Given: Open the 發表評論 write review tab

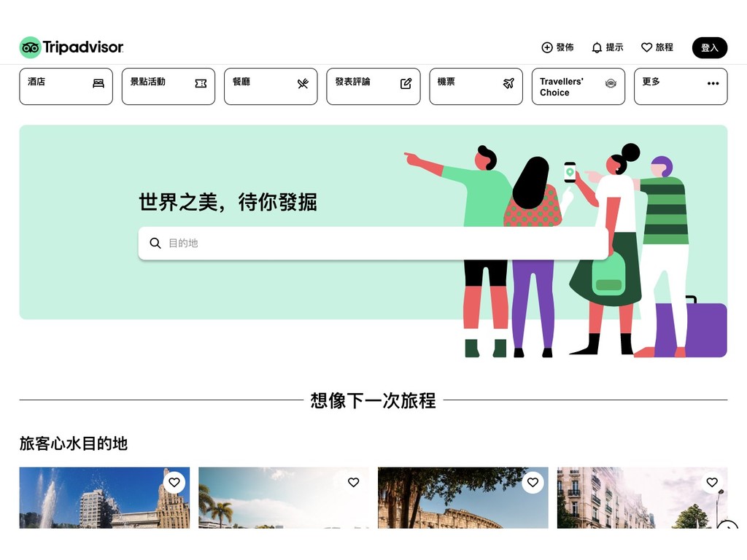Looking at the screenshot, I should [x=373, y=86].
